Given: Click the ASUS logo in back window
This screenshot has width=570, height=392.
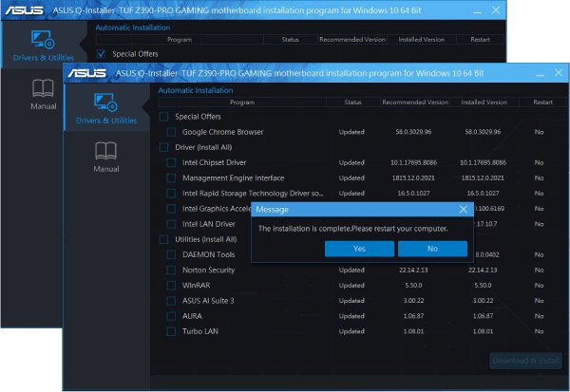Looking at the screenshot, I should 25,10.
